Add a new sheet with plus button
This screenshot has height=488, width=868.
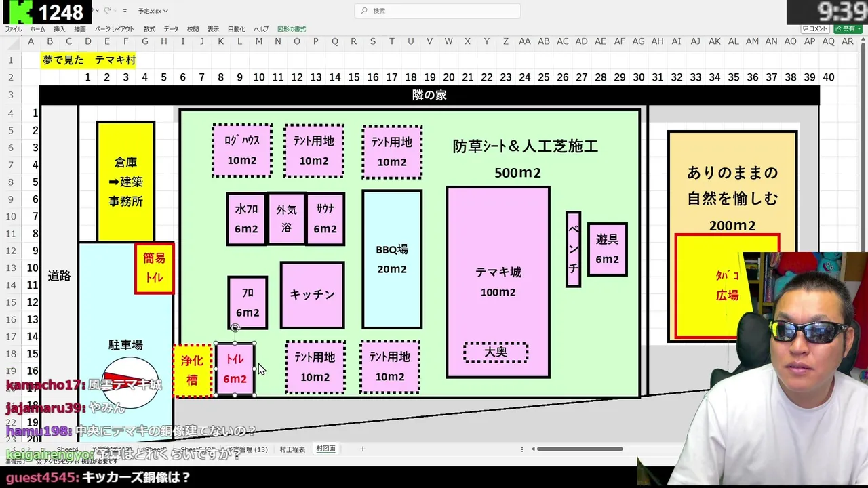click(363, 449)
